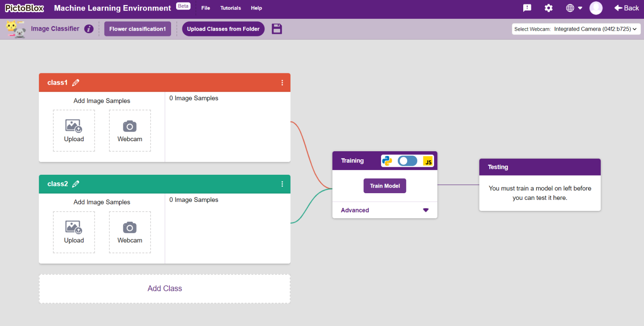The width and height of the screenshot is (644, 326).
Task: Open the settings gear icon
Action: [x=548, y=8]
